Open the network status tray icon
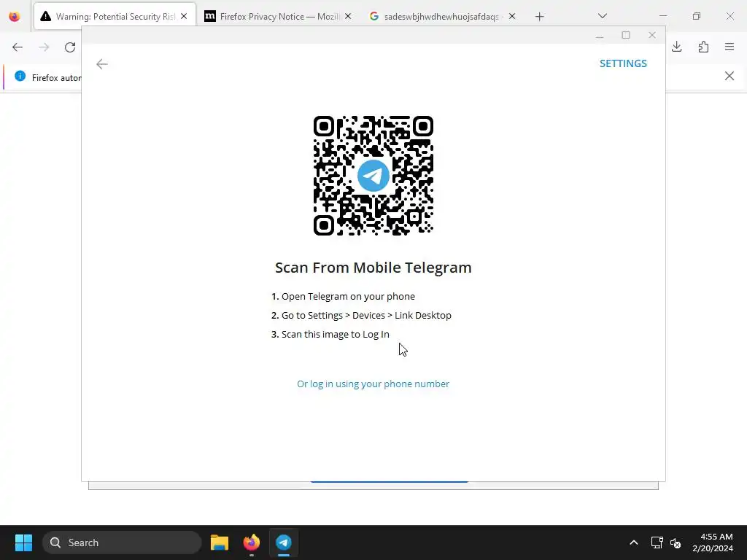747x560 pixels. [x=657, y=542]
